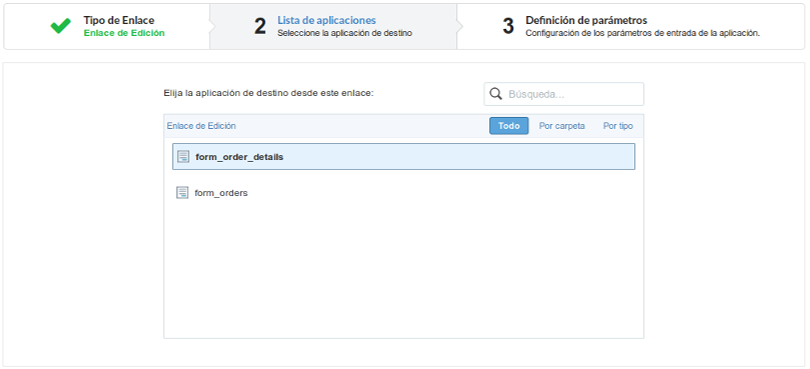Viewport: 810px width, 369px height.
Task: Click the green checkmark on Tipo de Enlace step
Action: point(60,26)
